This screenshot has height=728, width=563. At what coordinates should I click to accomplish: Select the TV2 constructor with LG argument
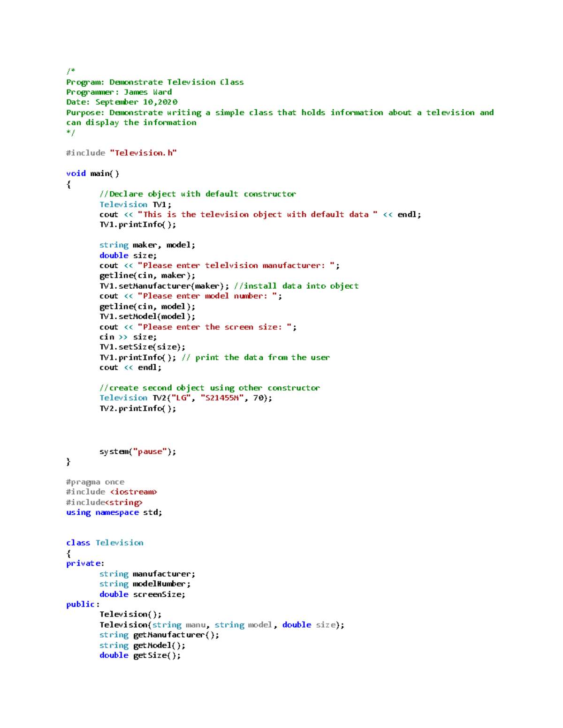185,398
